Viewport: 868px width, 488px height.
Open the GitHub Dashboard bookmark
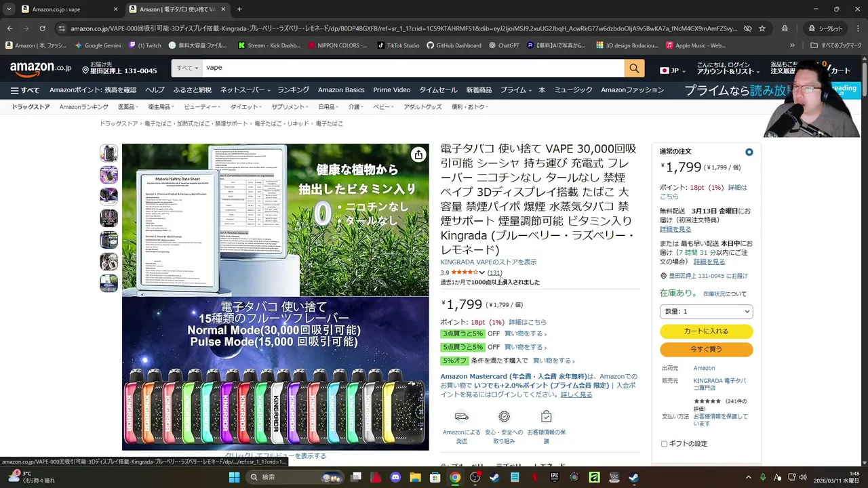pyautogui.click(x=454, y=45)
